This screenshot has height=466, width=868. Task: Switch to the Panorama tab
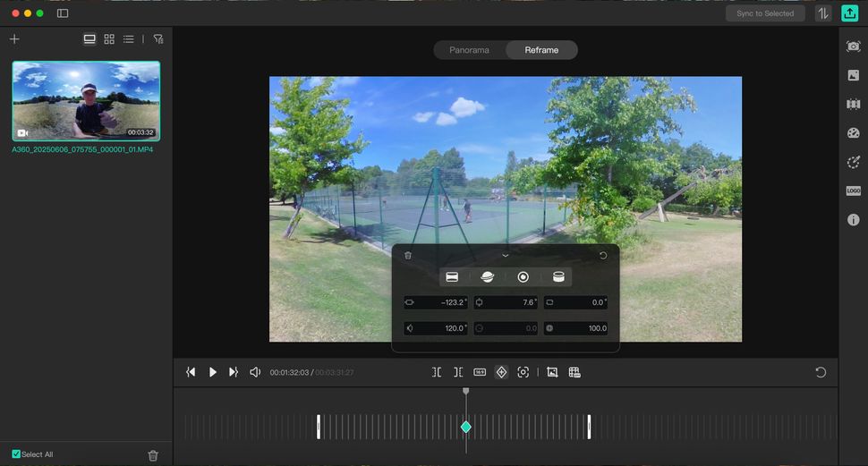[469, 50]
